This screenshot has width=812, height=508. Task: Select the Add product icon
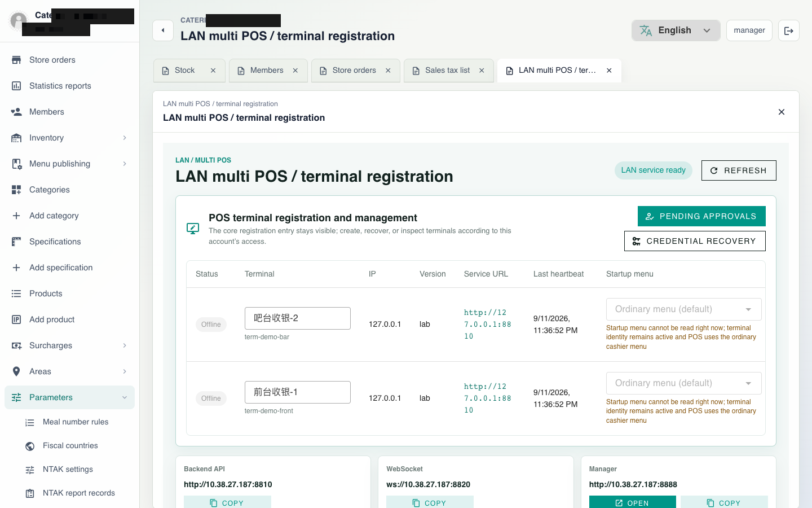(16, 319)
